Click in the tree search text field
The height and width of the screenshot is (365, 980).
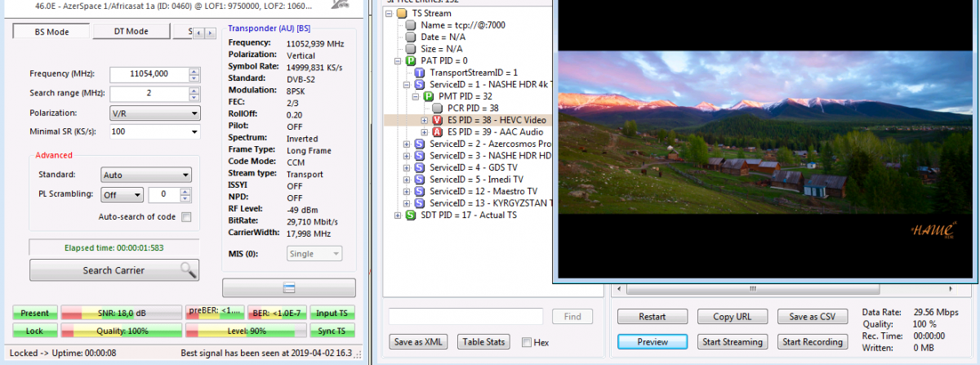tap(465, 317)
